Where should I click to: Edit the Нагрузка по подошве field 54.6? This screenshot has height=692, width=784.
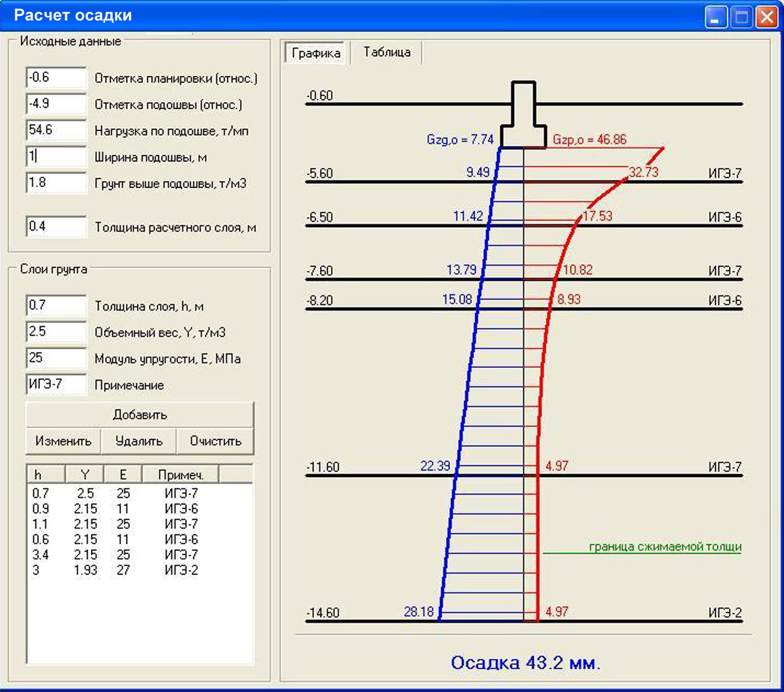(x=56, y=130)
